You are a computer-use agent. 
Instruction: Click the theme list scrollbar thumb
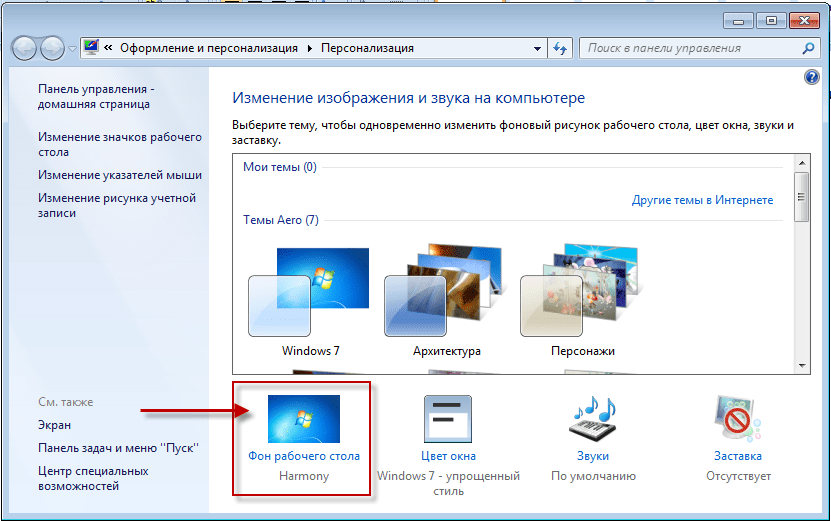pyautogui.click(x=802, y=197)
